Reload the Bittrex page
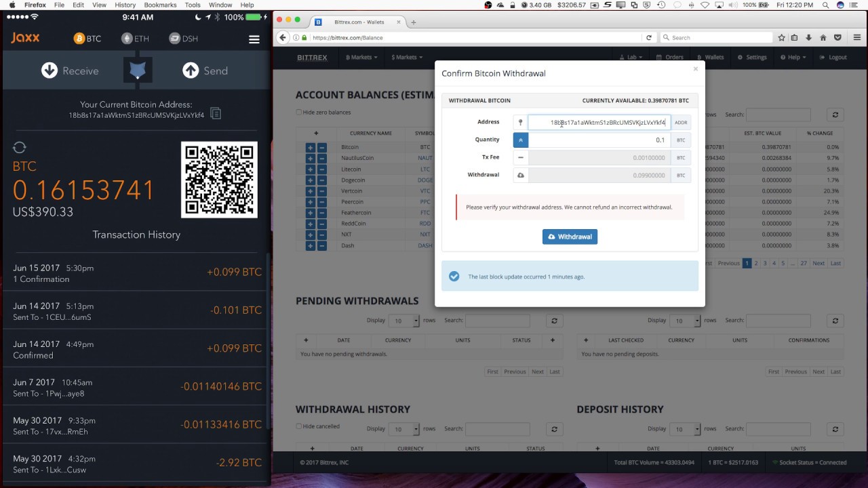The width and height of the screenshot is (868, 488). click(649, 37)
